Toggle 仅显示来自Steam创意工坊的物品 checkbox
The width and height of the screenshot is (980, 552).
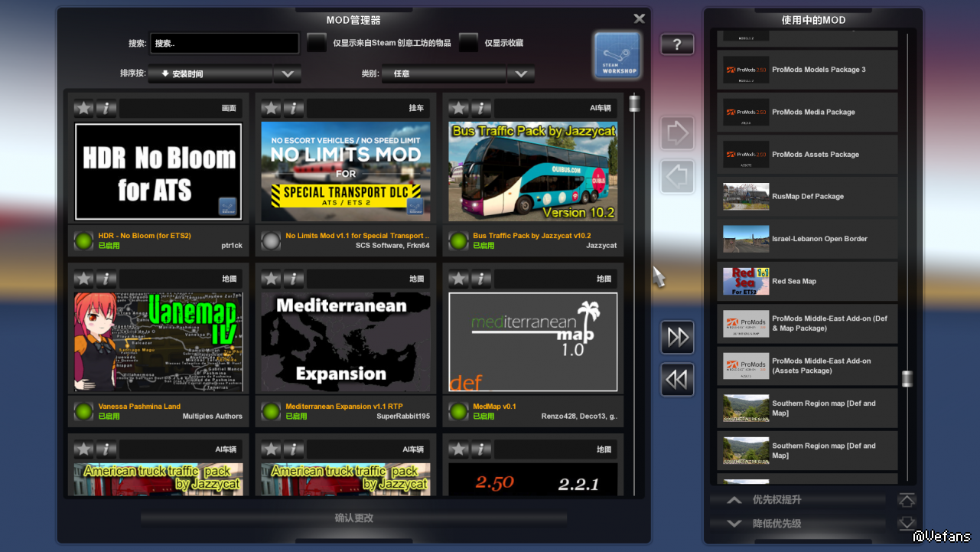[x=317, y=43]
